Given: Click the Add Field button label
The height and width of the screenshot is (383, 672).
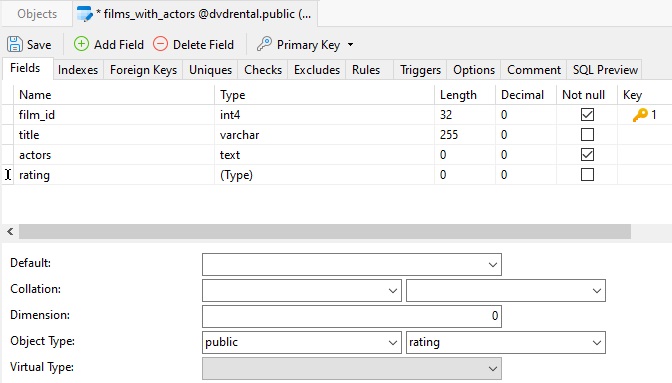Looking at the screenshot, I should click(x=119, y=45).
